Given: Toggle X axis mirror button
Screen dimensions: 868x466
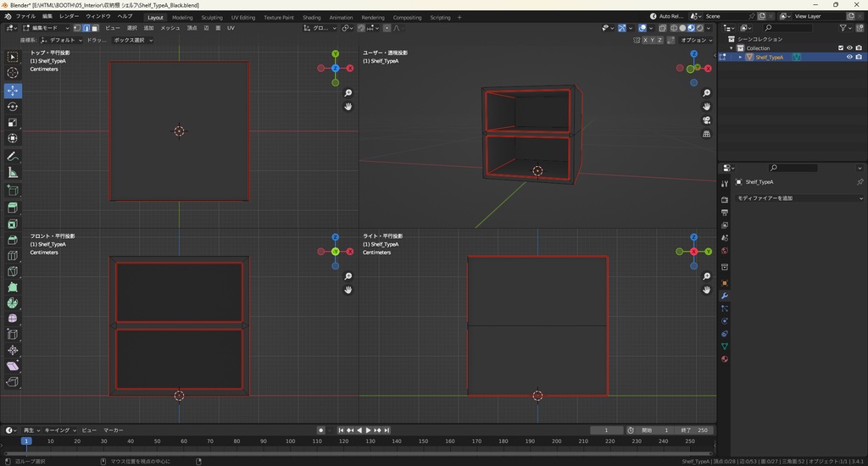Looking at the screenshot, I should point(645,40).
